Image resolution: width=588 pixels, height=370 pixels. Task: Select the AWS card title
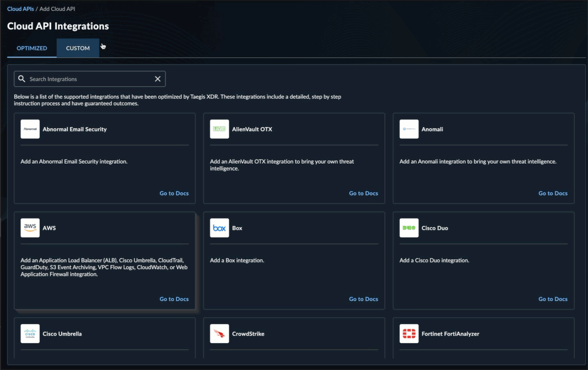point(49,228)
